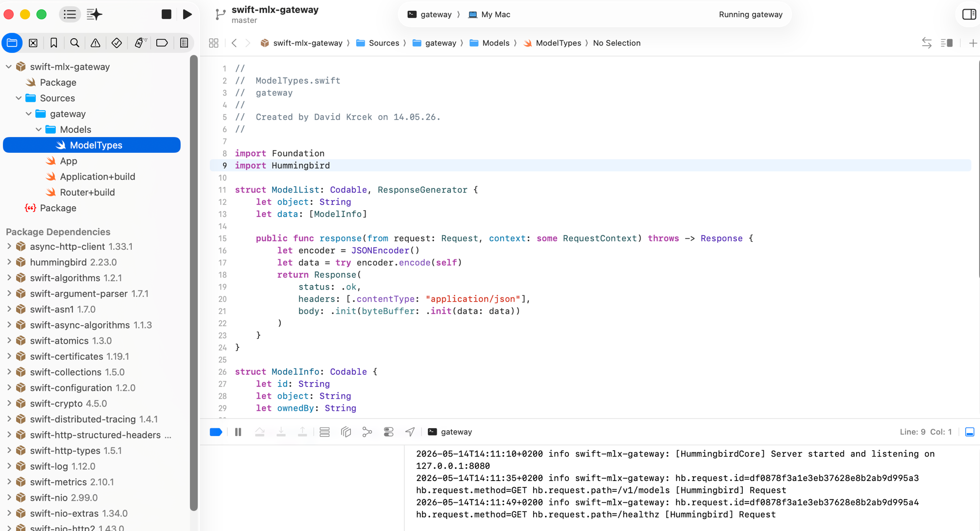
Task: Toggle the debug area visibility button
Action: click(970, 432)
